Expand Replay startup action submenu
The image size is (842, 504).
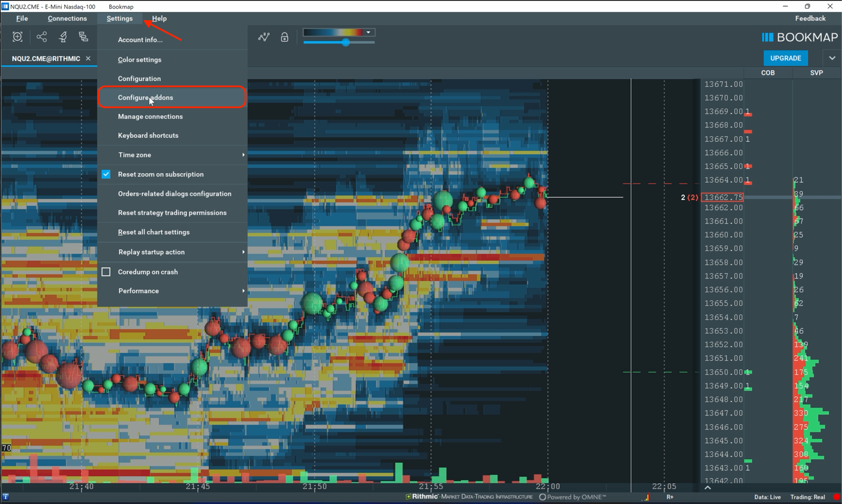point(172,252)
